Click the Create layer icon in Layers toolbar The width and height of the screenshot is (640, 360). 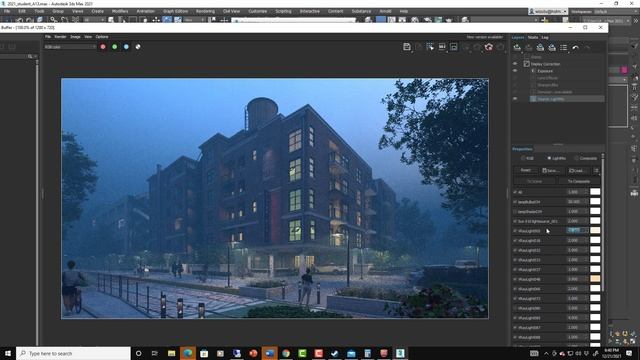pyautogui.click(x=517, y=47)
